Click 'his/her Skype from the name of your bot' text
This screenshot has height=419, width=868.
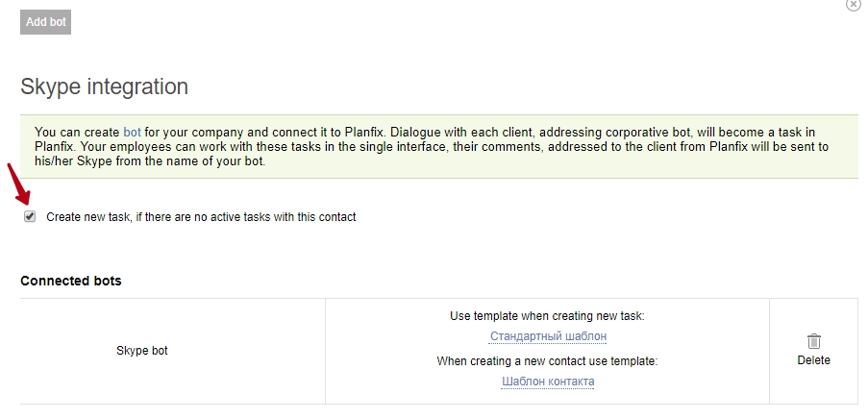tap(150, 162)
